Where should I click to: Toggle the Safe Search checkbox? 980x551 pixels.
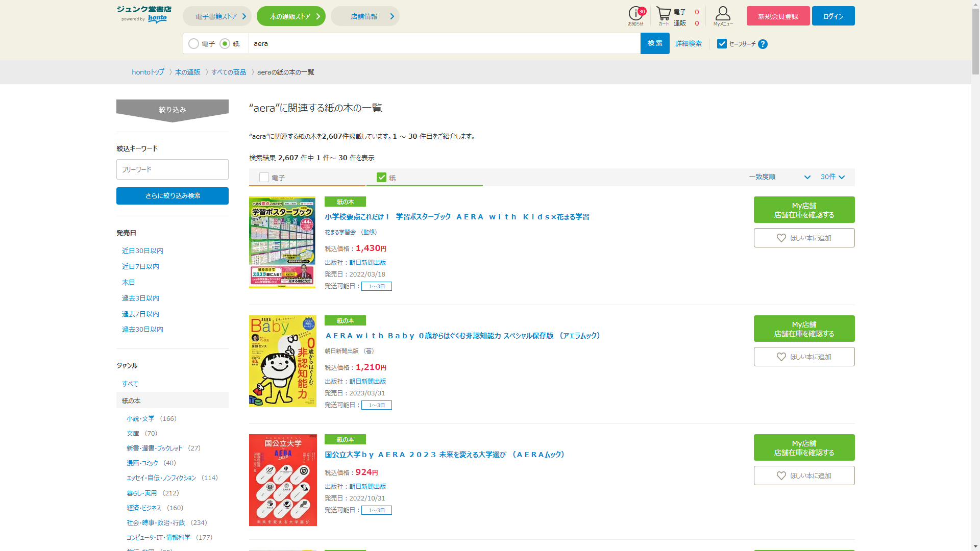point(722,44)
